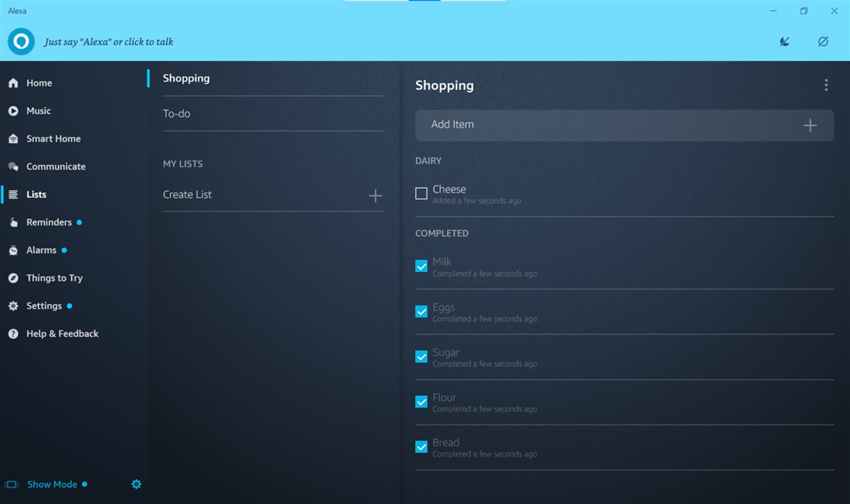This screenshot has height=504, width=850.
Task: Open Help & Feedback
Action: (62, 333)
